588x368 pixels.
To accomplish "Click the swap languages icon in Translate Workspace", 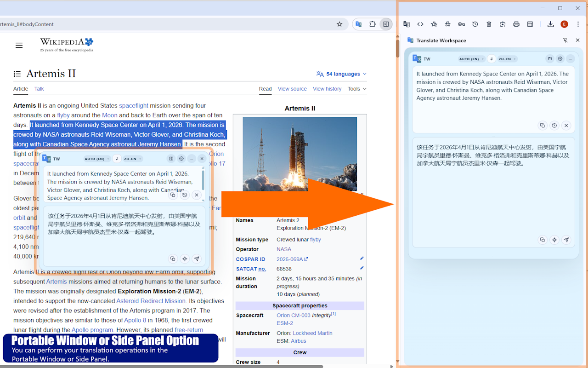I will pyautogui.click(x=491, y=58).
